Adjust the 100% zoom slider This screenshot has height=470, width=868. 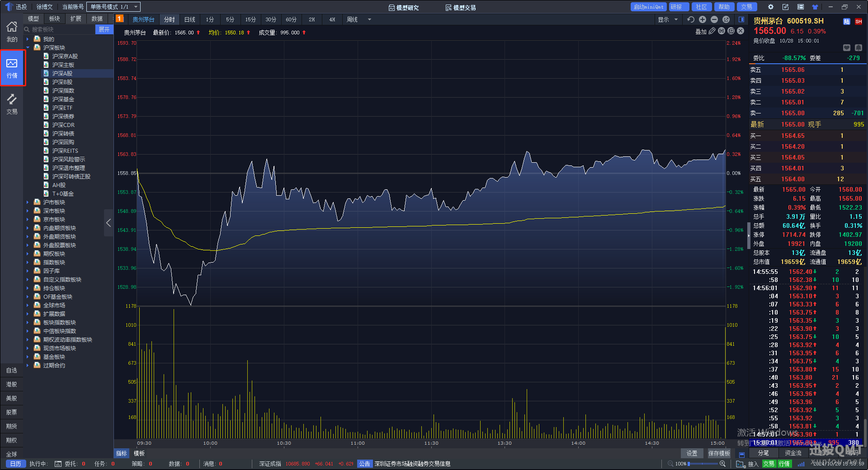(x=703, y=464)
